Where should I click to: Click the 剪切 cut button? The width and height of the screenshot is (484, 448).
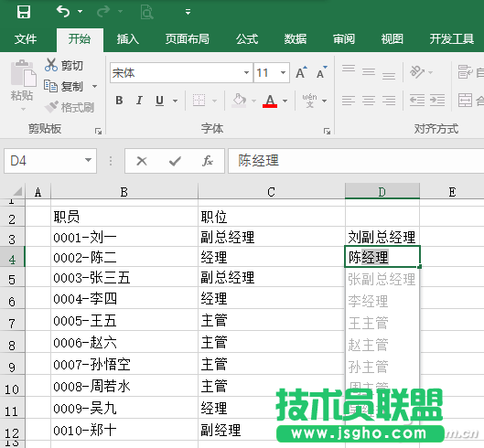64,65
